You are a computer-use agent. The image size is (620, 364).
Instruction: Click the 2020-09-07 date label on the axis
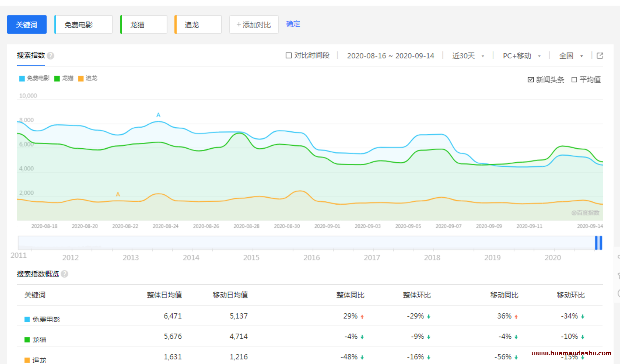[449, 226]
